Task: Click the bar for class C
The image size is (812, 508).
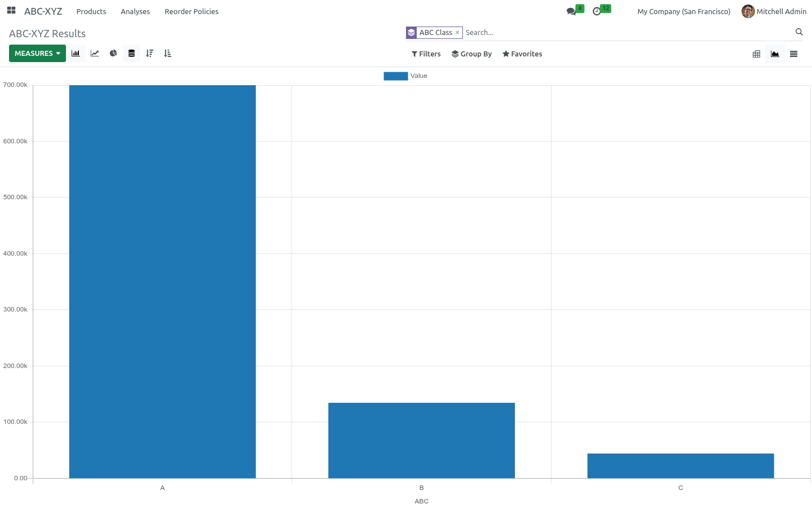Action: point(681,466)
